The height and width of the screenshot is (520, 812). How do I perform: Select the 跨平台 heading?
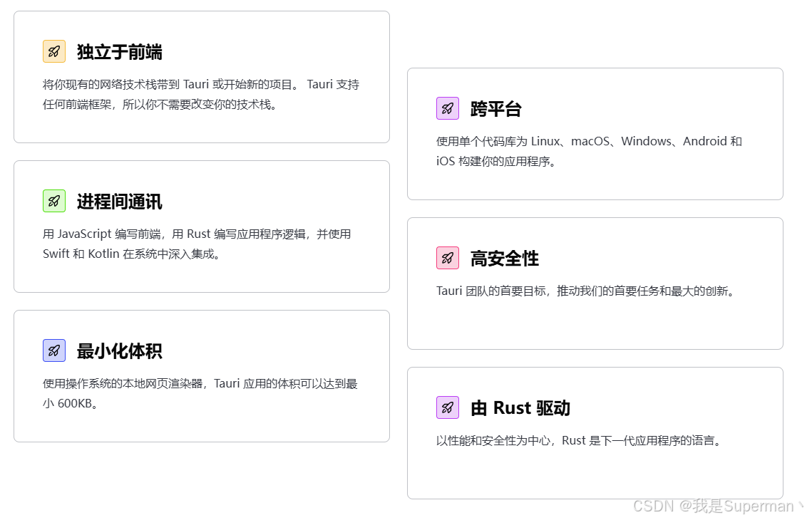point(495,109)
